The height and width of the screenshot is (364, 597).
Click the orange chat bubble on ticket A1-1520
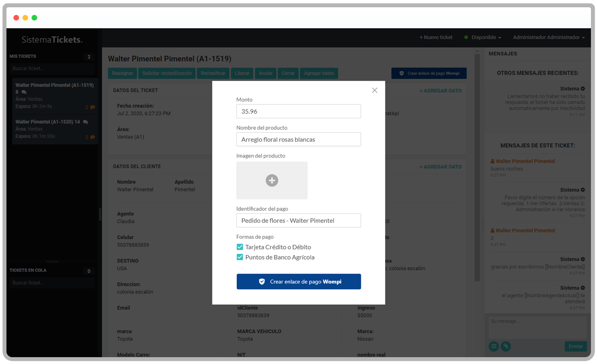(x=92, y=137)
